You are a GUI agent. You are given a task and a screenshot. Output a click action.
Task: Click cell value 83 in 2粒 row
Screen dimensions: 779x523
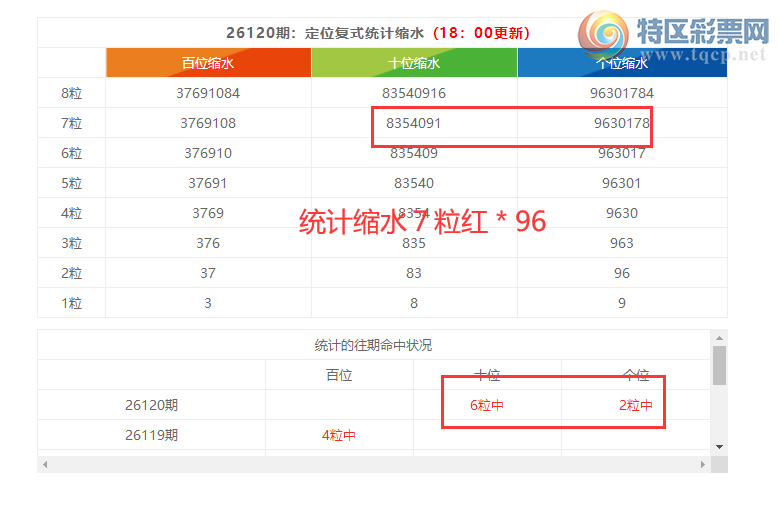click(414, 273)
